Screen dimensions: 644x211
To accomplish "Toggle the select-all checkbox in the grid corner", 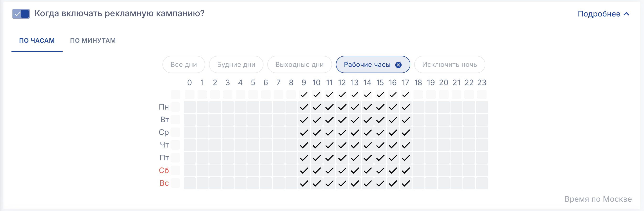I will tap(176, 95).
